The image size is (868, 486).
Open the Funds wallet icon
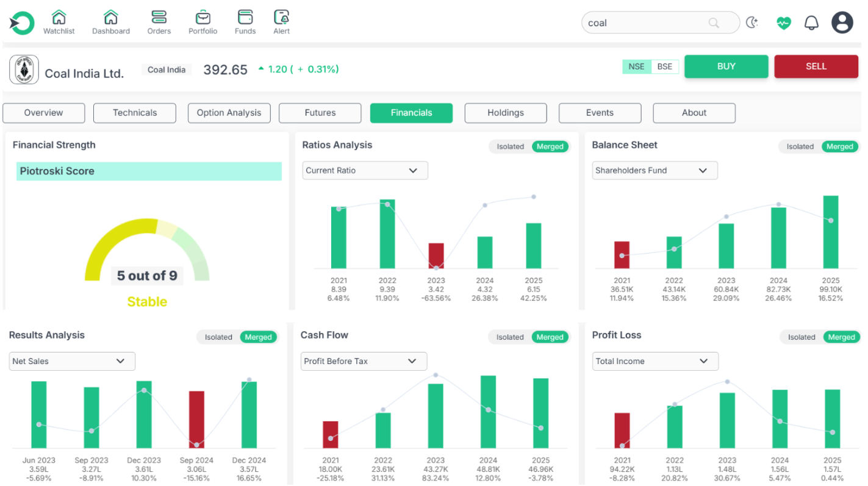click(x=245, y=17)
